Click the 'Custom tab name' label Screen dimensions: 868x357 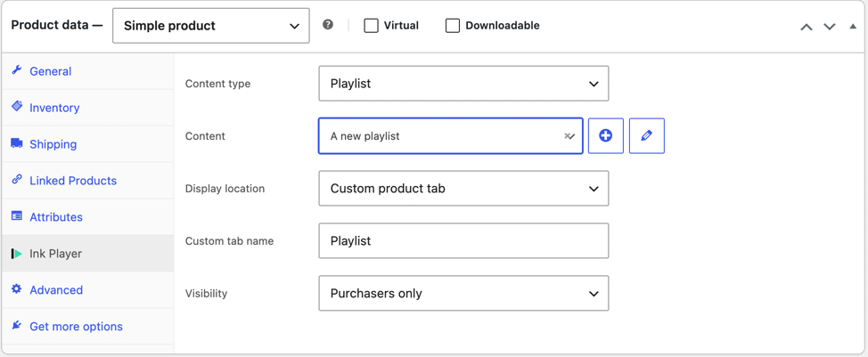(229, 241)
